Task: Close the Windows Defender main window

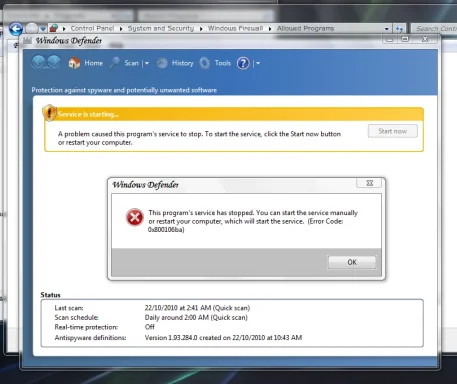Action: [425, 39]
